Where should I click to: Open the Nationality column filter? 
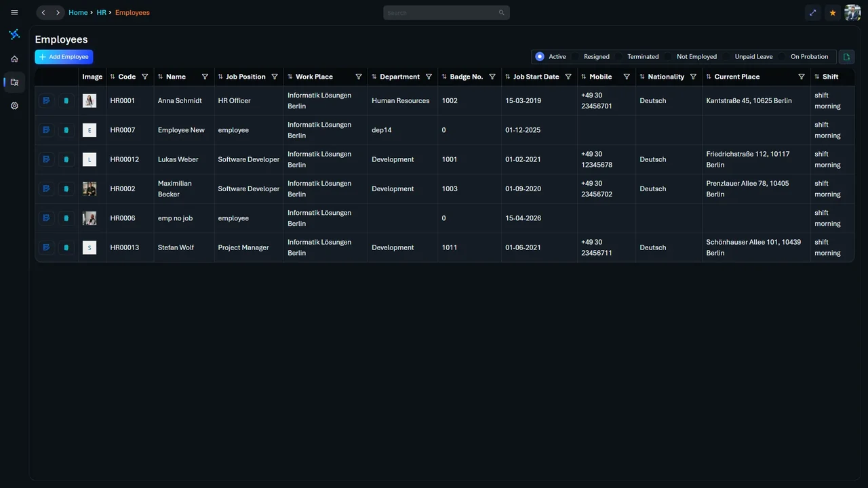coord(693,77)
